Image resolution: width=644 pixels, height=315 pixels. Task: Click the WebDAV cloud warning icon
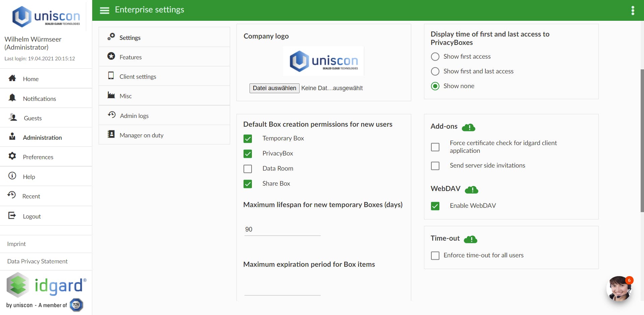pyautogui.click(x=472, y=190)
